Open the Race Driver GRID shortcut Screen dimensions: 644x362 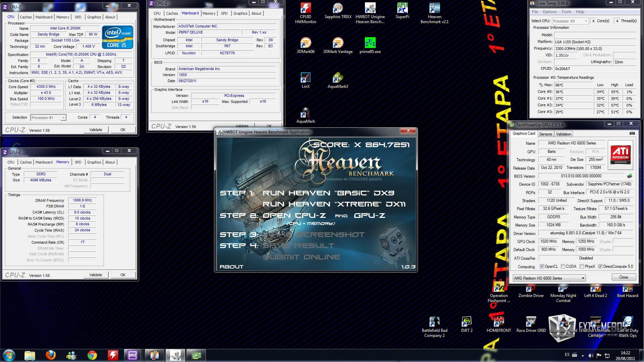(x=531, y=324)
